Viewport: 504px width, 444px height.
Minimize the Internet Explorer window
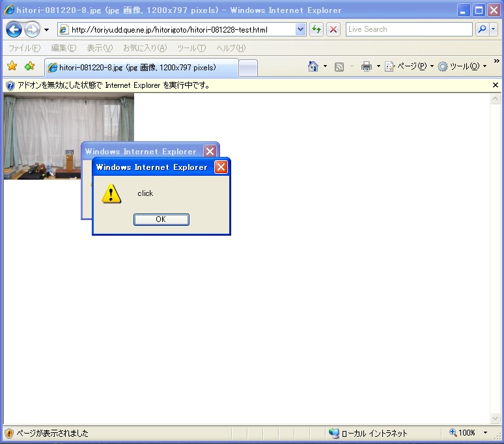pyautogui.click(x=463, y=10)
